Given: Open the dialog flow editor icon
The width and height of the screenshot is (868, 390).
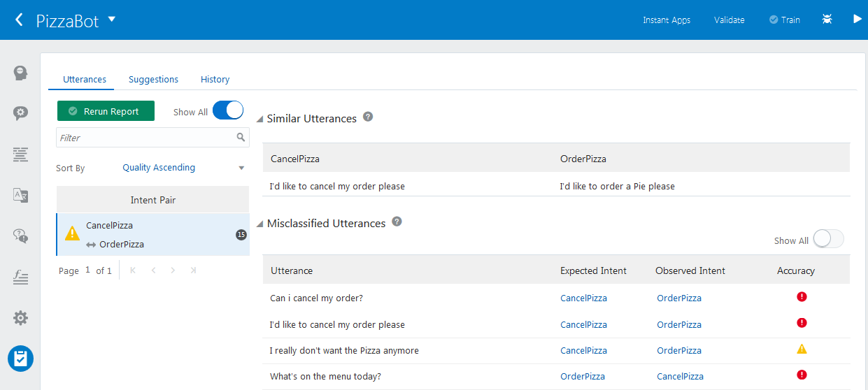Looking at the screenshot, I should (x=21, y=154).
